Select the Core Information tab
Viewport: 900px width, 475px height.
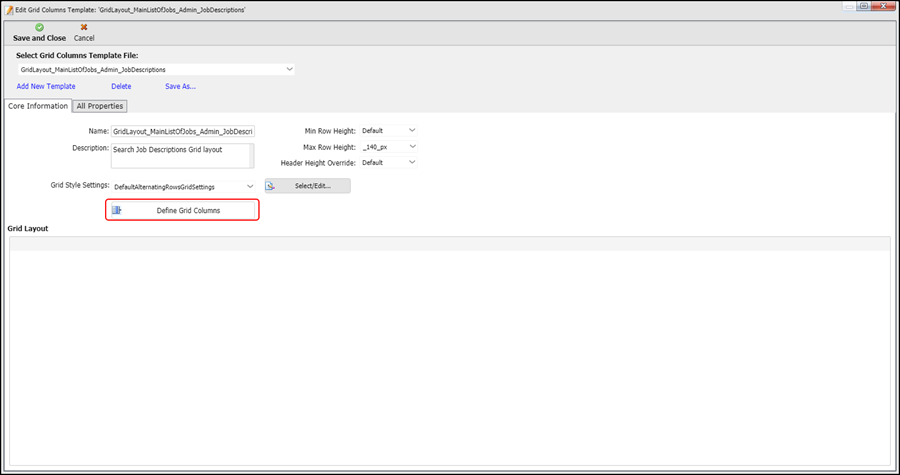pyautogui.click(x=38, y=106)
